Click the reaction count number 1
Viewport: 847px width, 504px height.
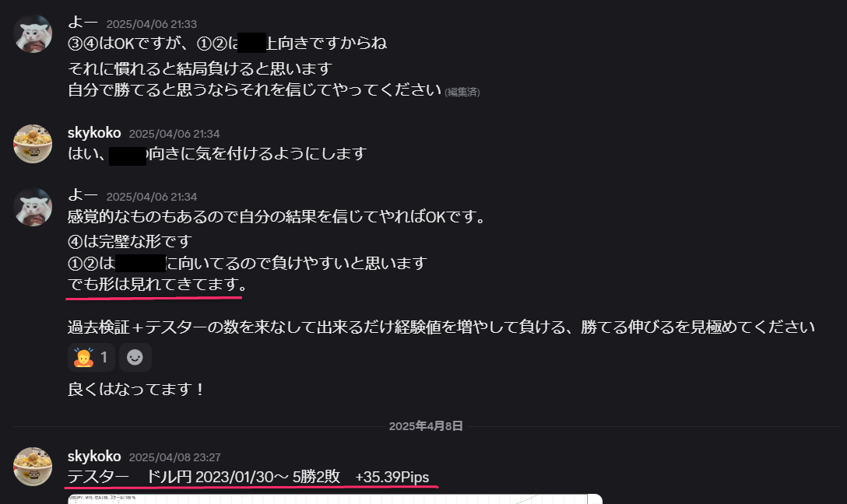[104, 357]
